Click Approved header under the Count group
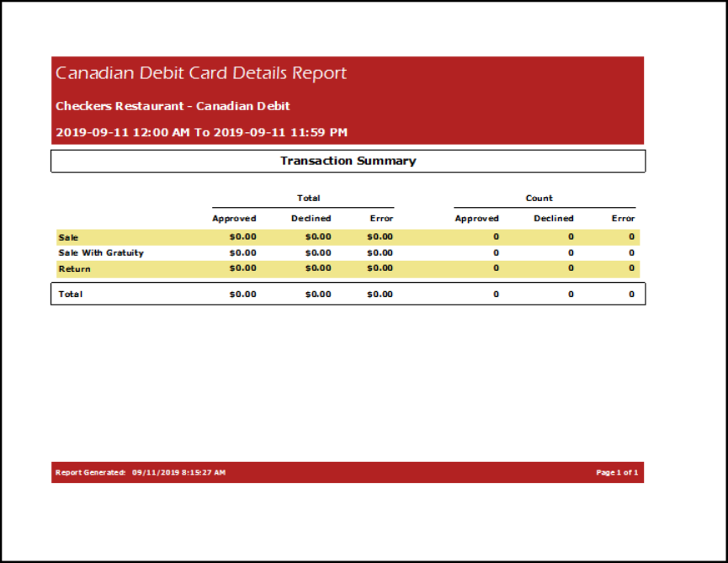728x563 pixels. [x=477, y=219]
